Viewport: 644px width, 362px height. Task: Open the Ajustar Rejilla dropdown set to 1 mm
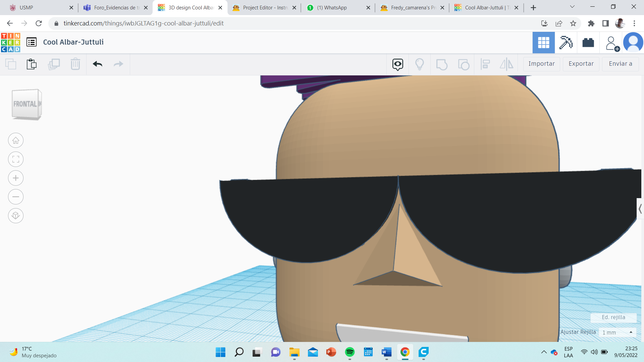coord(618,332)
